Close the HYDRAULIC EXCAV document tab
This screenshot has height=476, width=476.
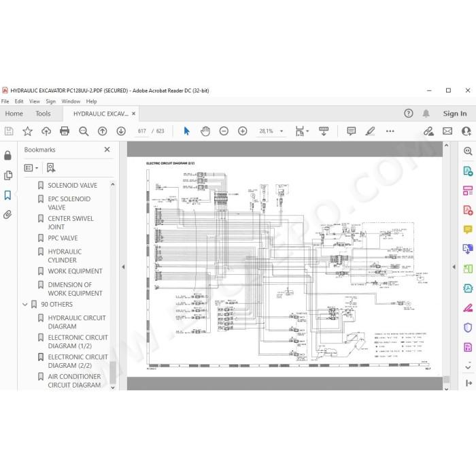[133, 114]
